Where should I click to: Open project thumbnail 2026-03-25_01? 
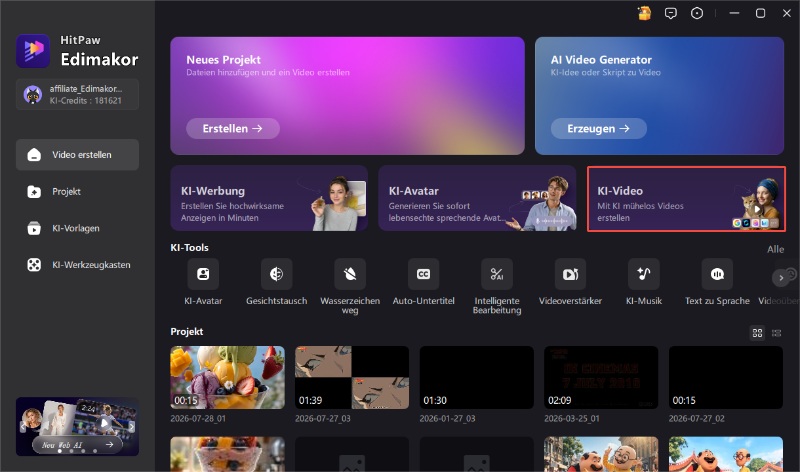pos(601,378)
